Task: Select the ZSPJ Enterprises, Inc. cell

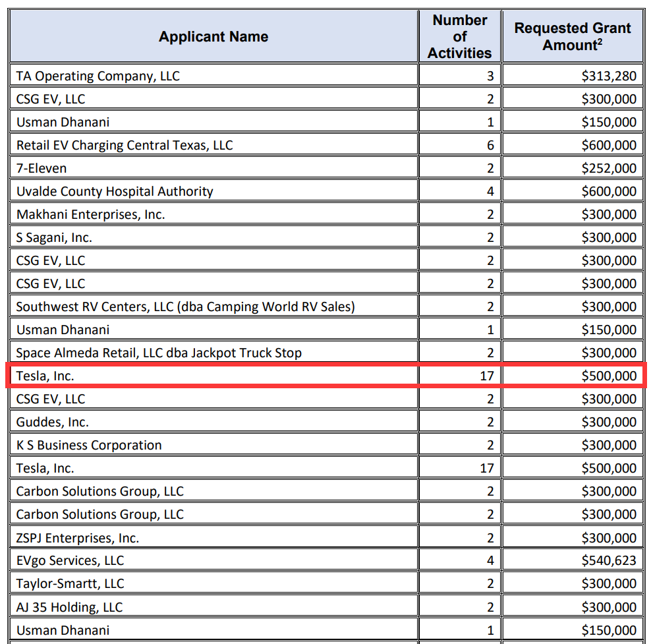Action: pyautogui.click(x=213, y=538)
